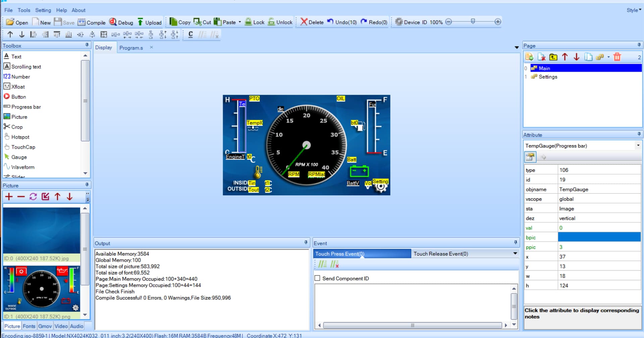This screenshot has height=338, width=644.
Task: Click the Undo button
Action: tap(341, 22)
